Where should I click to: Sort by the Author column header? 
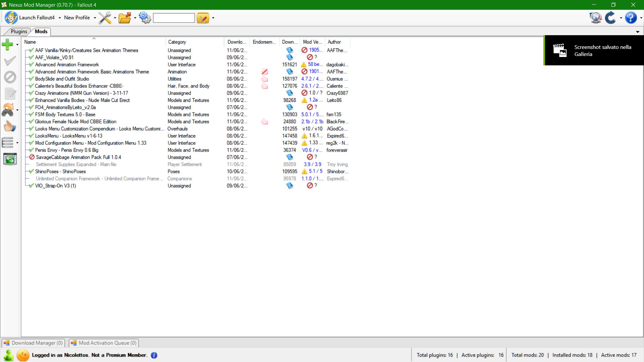338,42
